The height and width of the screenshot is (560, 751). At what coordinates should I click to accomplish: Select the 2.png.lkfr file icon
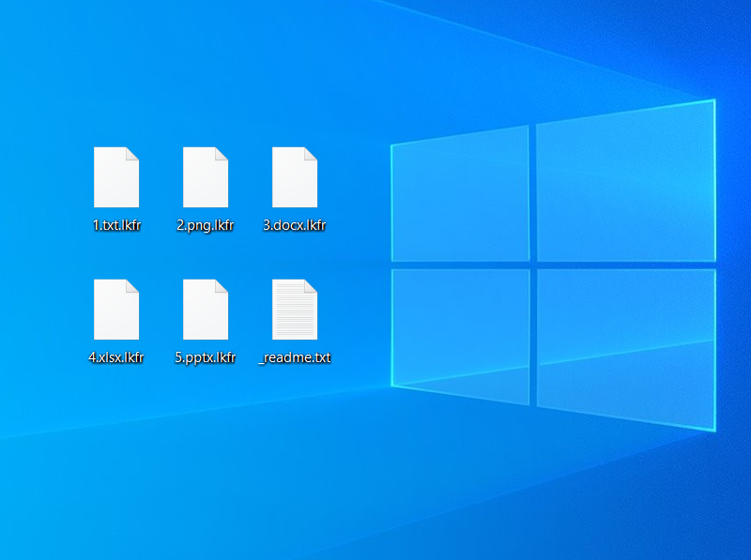coord(206,178)
